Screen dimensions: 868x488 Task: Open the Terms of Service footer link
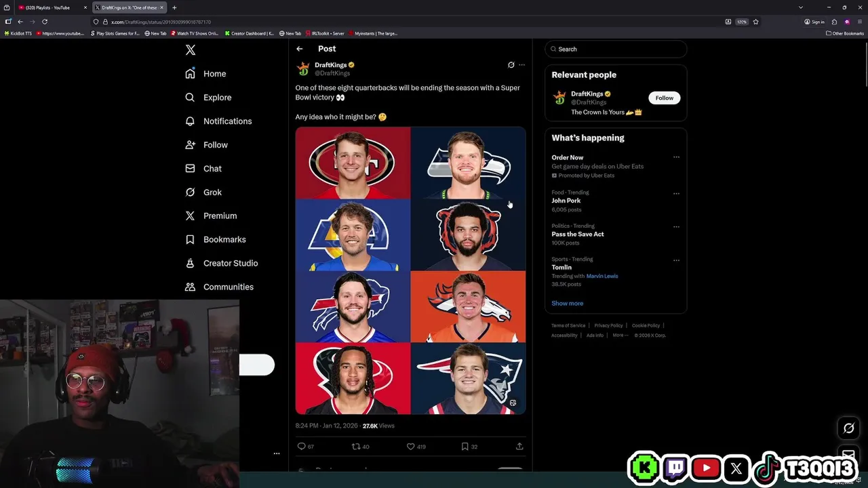(568, 325)
